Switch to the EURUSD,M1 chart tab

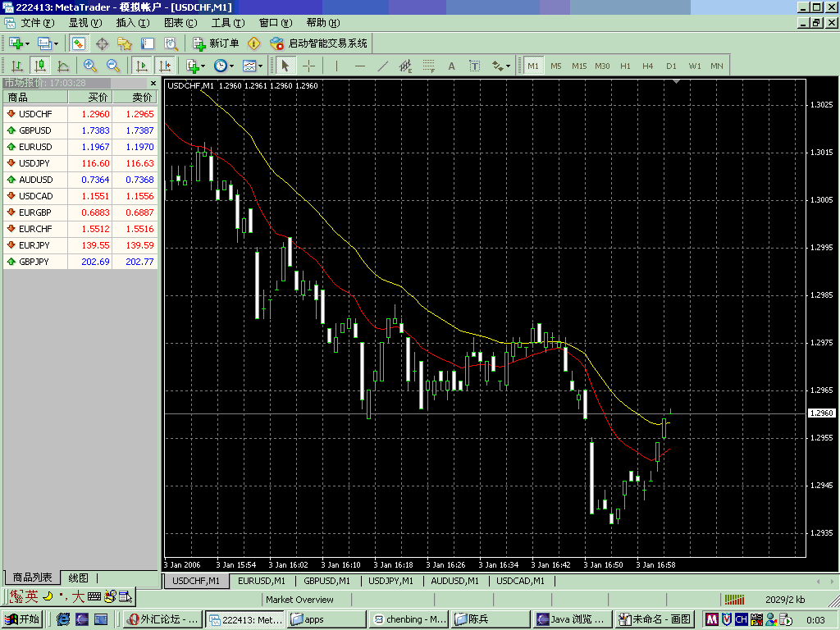pos(261,581)
